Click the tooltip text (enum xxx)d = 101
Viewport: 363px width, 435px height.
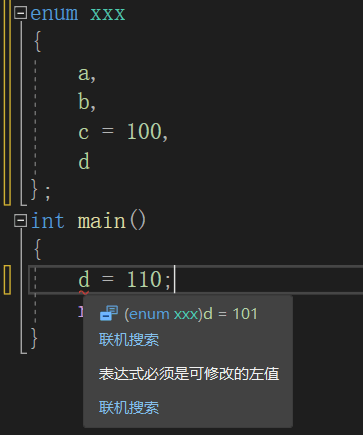pyautogui.click(x=191, y=314)
